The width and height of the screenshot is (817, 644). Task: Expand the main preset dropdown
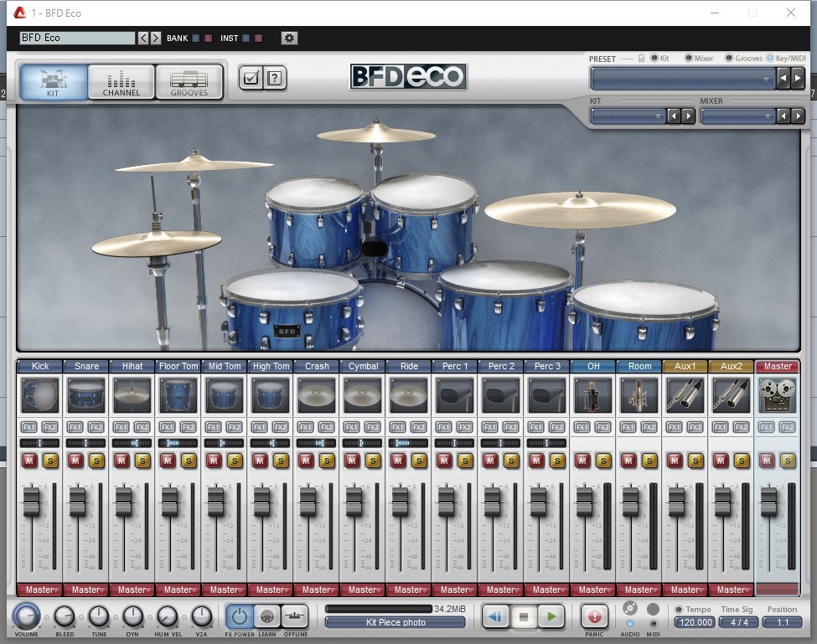pyautogui.click(x=683, y=79)
